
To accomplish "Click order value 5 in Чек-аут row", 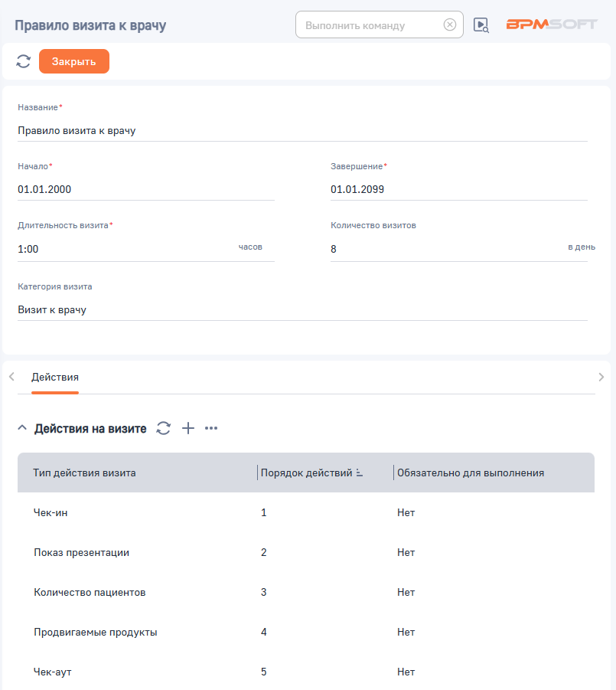I will click(263, 672).
